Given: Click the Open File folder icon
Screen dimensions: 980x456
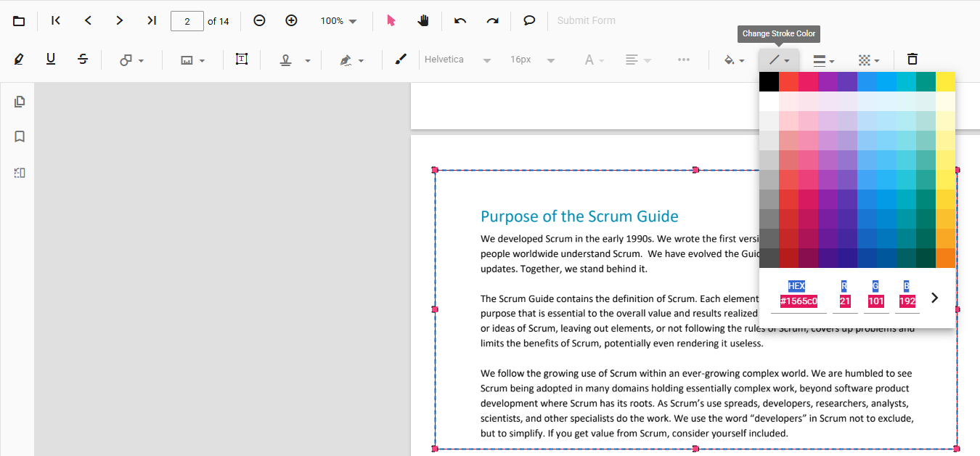Looking at the screenshot, I should [x=19, y=21].
